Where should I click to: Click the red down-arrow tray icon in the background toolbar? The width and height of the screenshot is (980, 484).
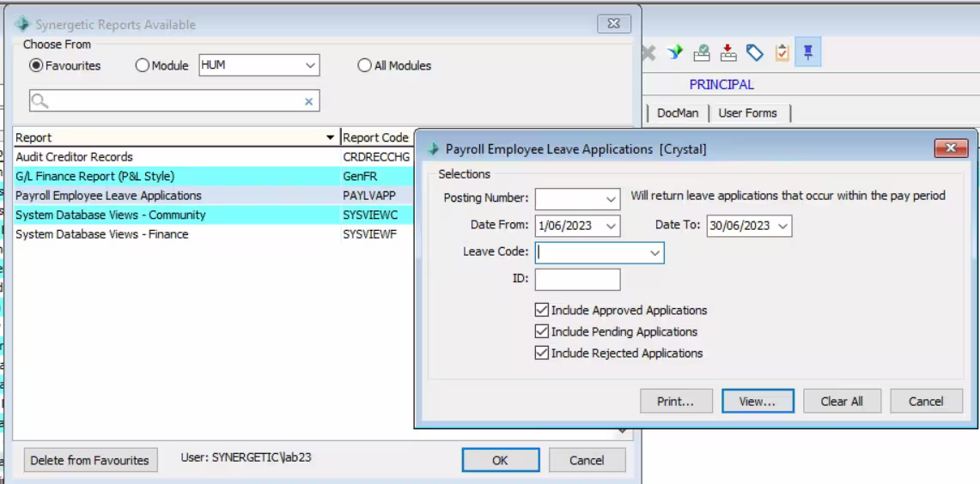[728, 52]
